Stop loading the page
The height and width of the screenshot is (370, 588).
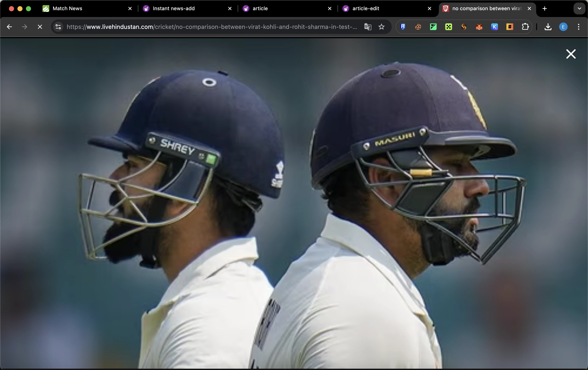coord(40,27)
